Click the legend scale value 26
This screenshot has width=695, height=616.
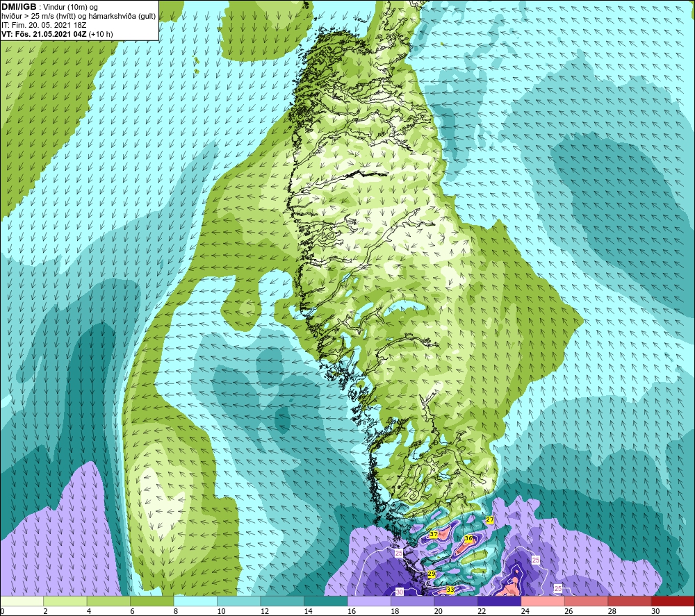click(x=569, y=611)
